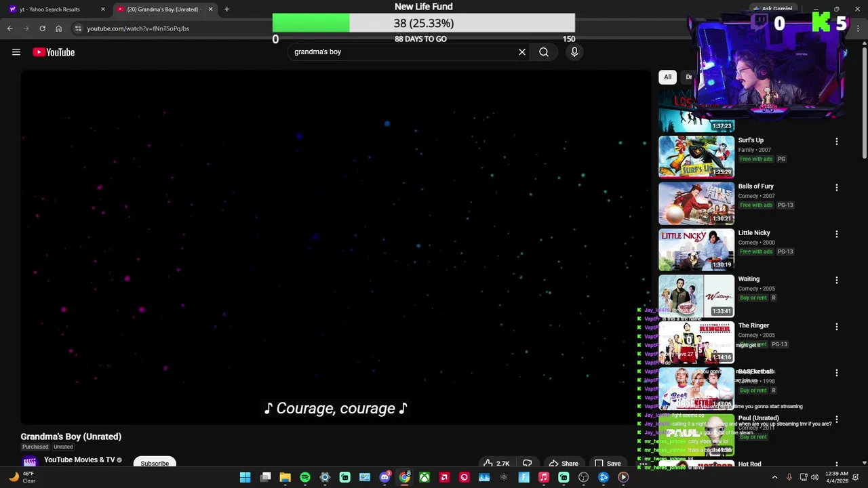Open options for The Ringer
This screenshot has width=868, height=488.
837,327
